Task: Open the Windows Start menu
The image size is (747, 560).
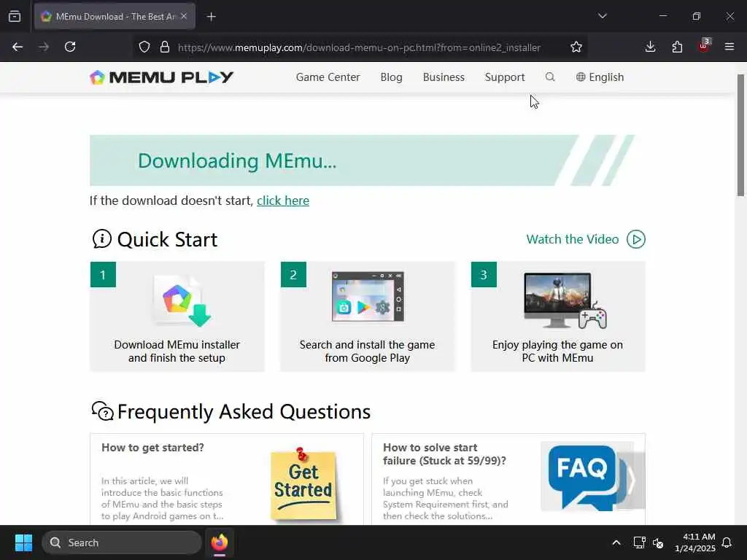Action: pos(23,542)
